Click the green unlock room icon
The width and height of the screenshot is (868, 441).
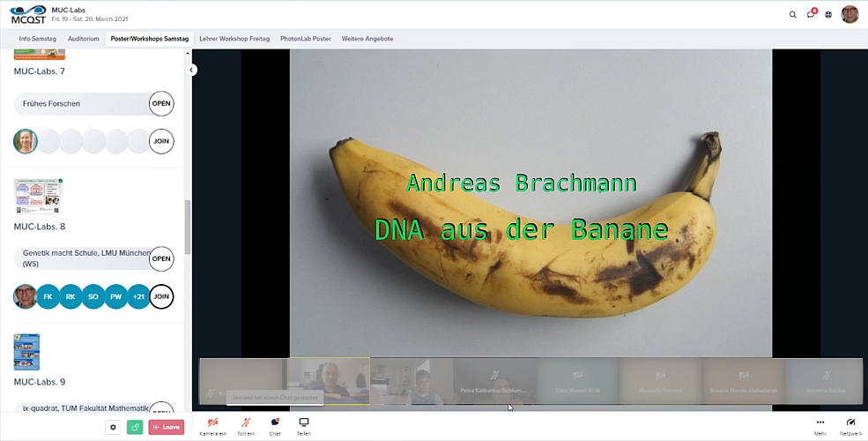(x=135, y=427)
